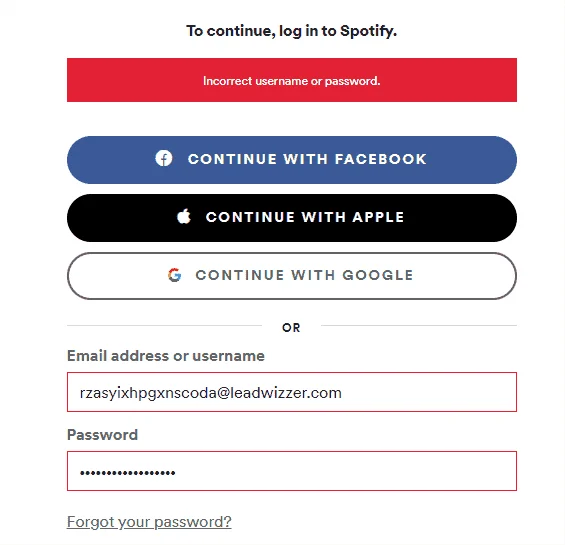Click the Facebook logo icon

tap(164, 159)
